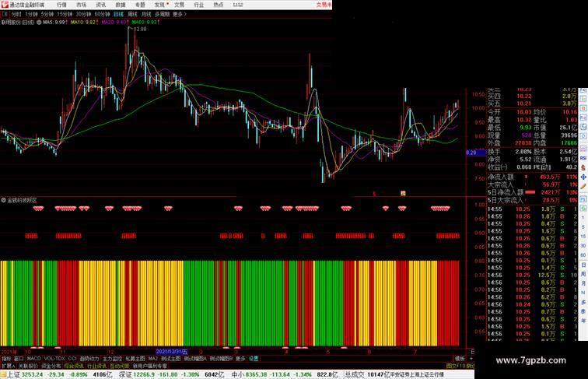Click the 日 period shortcut in right toolbar

pyautogui.click(x=583, y=265)
